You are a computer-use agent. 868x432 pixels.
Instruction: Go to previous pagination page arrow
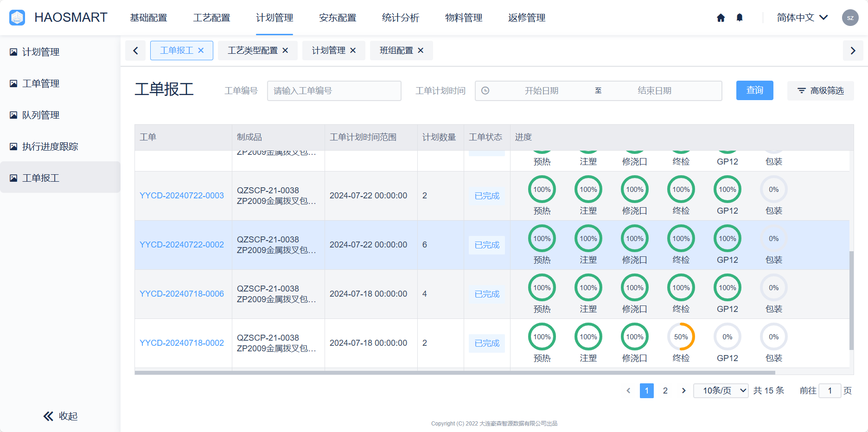click(x=628, y=391)
